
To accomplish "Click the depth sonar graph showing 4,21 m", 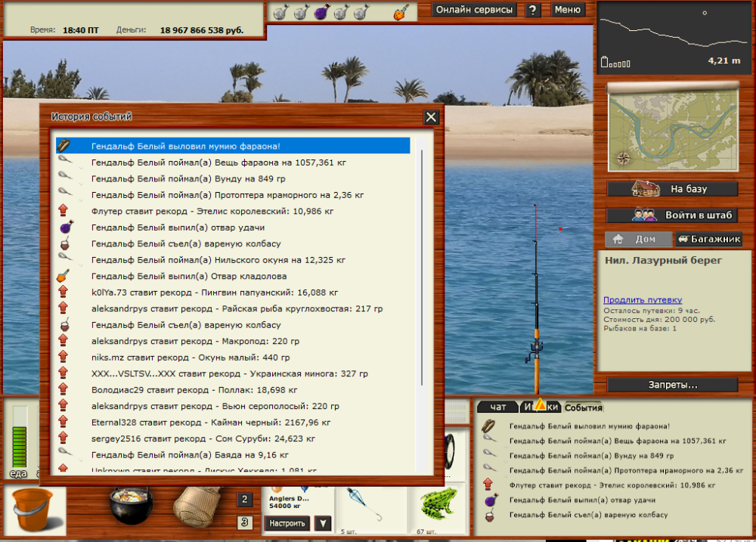I will coord(674,38).
